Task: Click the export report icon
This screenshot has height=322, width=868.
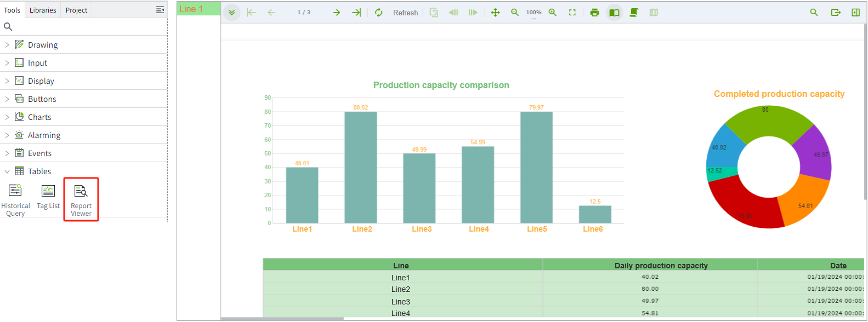Action: [x=836, y=13]
